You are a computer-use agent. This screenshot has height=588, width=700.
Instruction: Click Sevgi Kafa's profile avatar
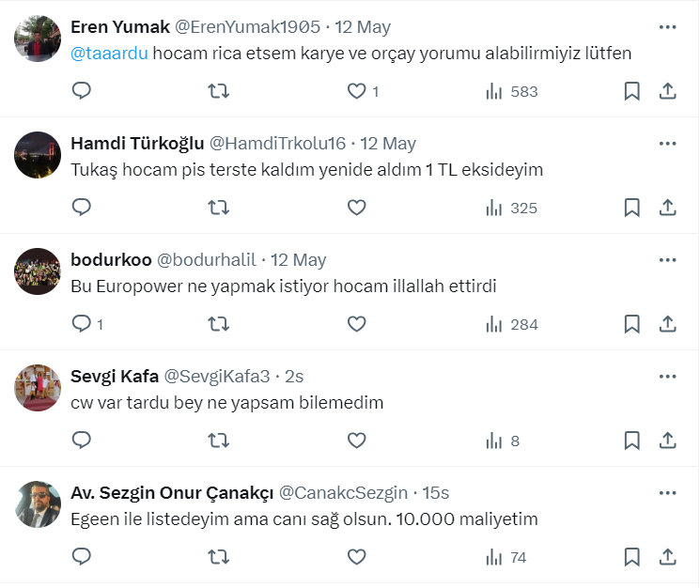click(39, 388)
